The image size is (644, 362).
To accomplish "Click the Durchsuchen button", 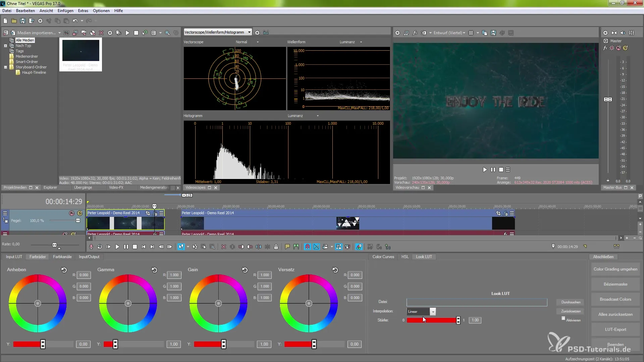I will coord(571,302).
